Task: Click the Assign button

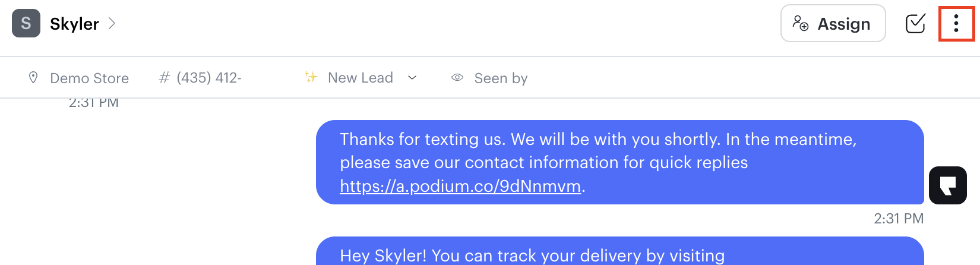Action: [x=833, y=24]
